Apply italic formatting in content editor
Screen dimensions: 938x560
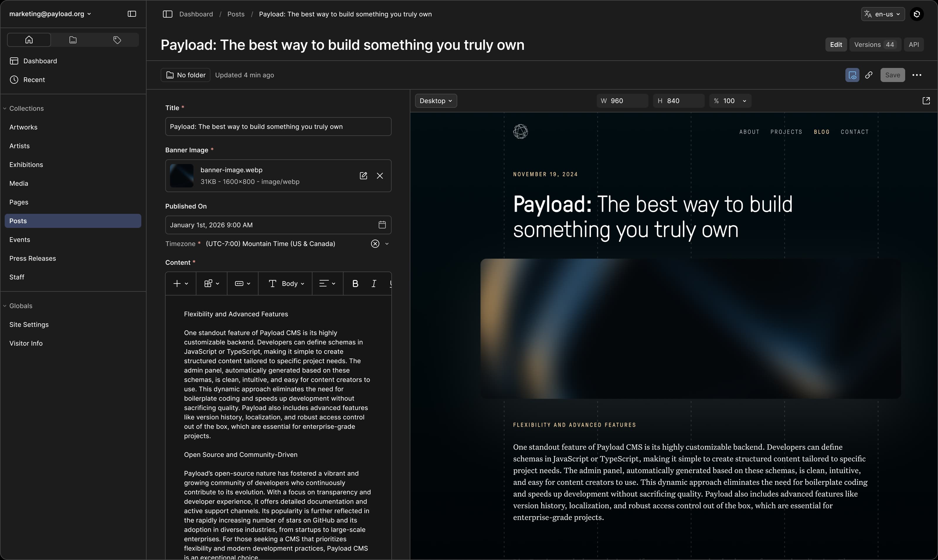coord(374,284)
